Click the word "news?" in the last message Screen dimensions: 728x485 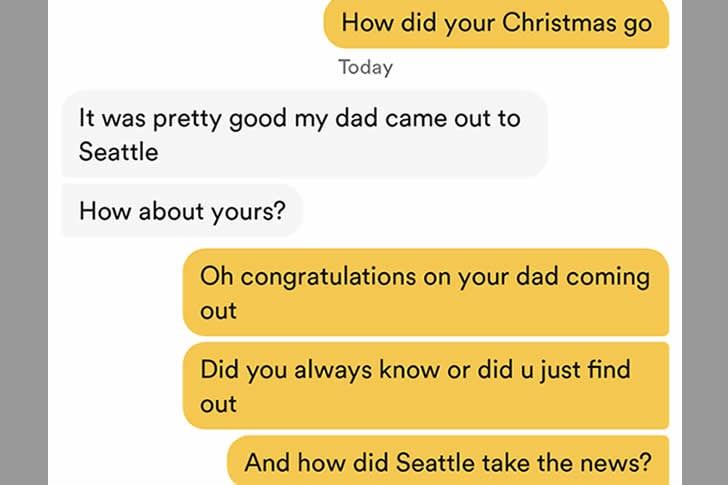616,463
